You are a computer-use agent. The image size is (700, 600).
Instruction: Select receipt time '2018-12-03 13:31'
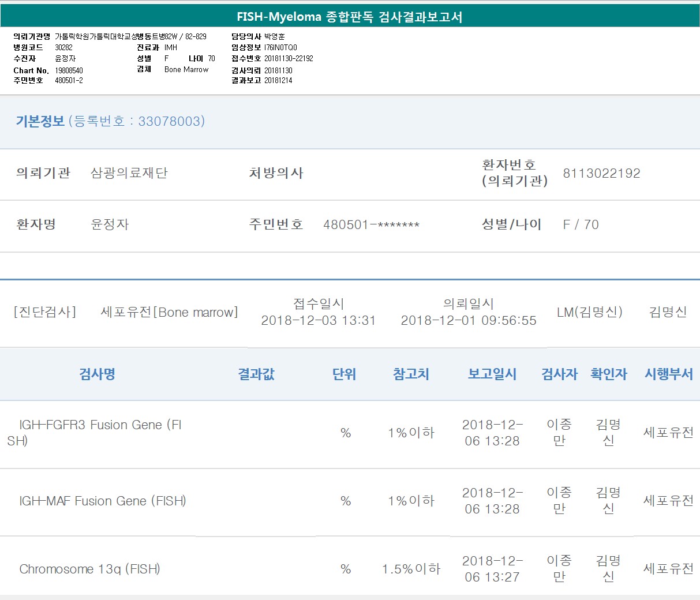318,320
